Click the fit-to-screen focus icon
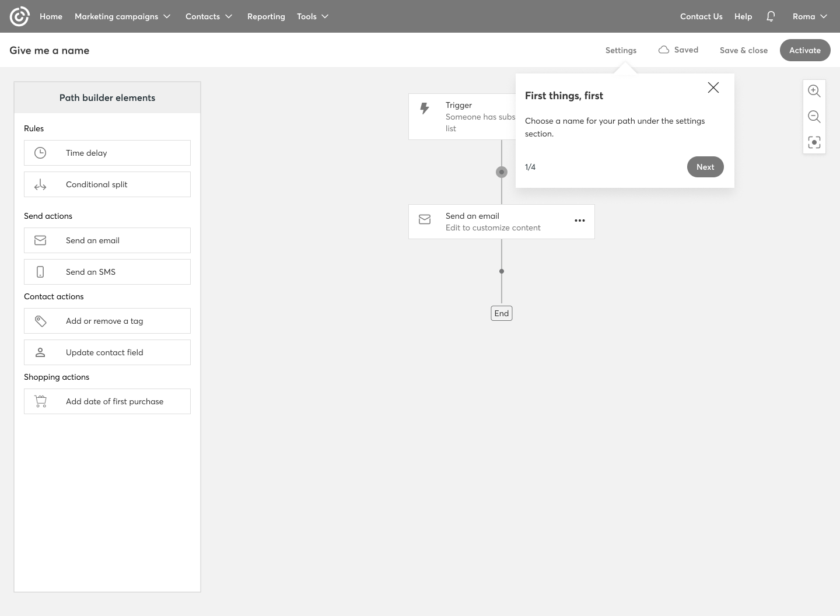840x616 pixels. click(814, 142)
